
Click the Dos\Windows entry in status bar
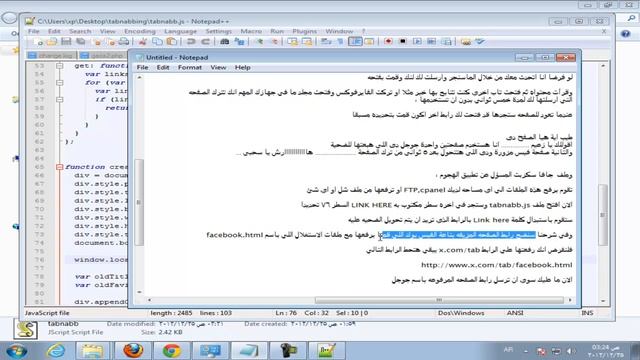[x=461, y=313]
